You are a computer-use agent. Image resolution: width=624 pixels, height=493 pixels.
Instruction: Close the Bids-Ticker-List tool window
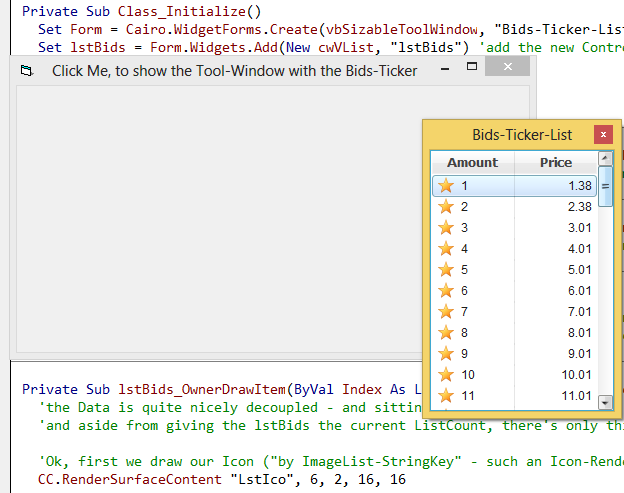coord(602,134)
